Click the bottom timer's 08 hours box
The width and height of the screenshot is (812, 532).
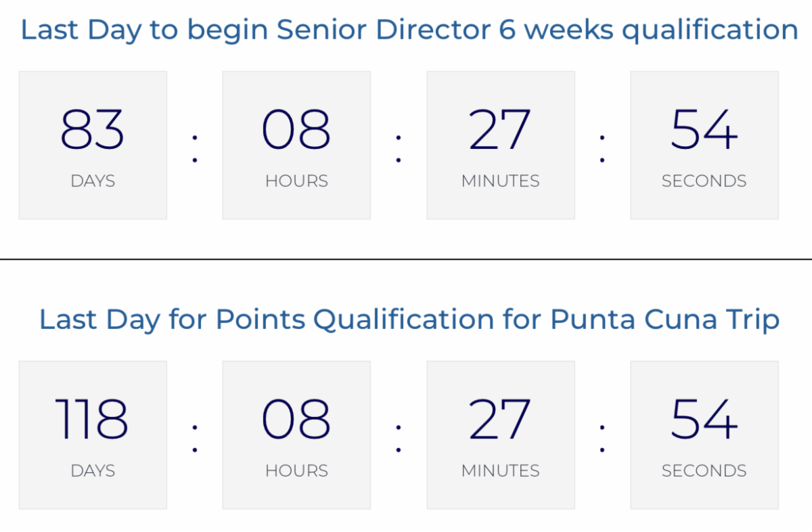click(x=296, y=435)
